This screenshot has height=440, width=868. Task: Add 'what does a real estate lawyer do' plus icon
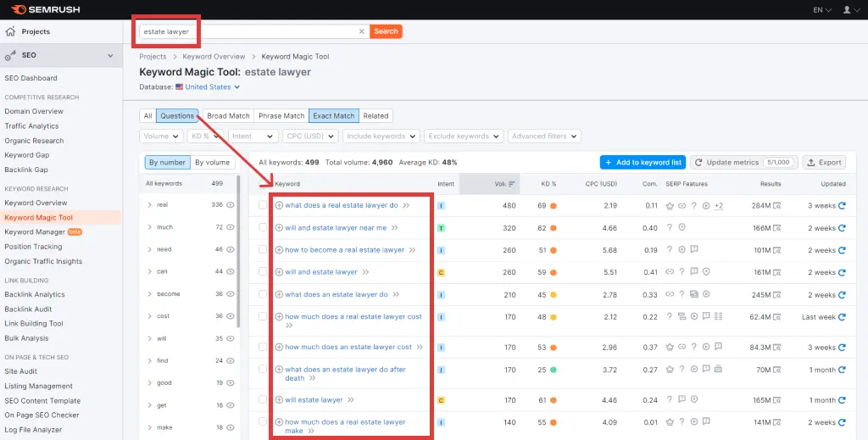tap(279, 205)
